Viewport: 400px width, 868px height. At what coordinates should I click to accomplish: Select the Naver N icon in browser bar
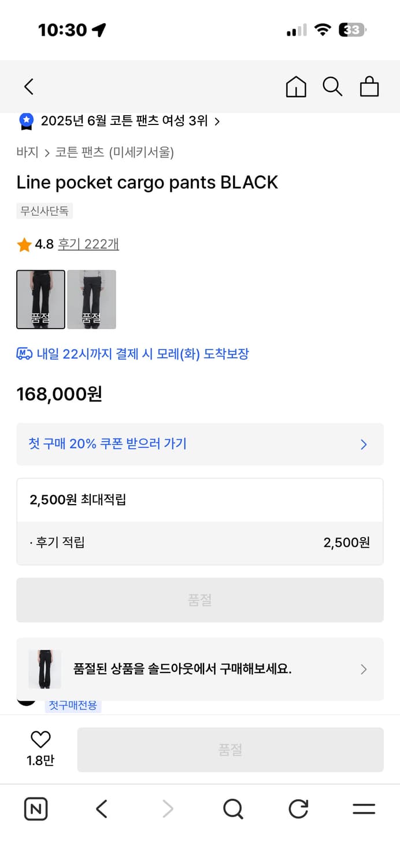click(x=35, y=809)
